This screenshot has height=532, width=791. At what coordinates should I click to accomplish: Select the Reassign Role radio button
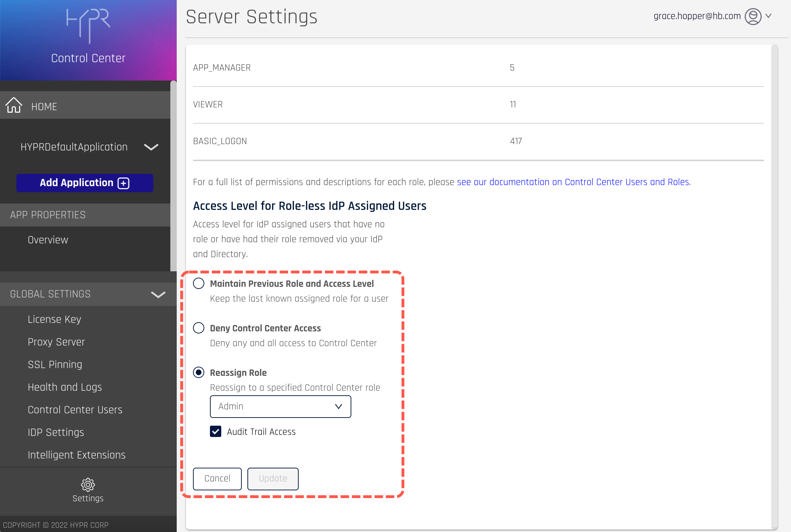click(x=199, y=372)
